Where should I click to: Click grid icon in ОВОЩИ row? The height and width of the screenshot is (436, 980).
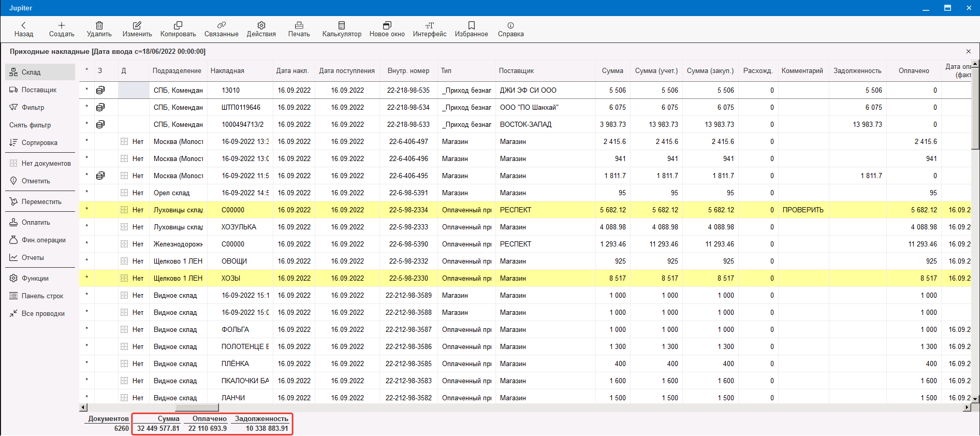(124, 261)
